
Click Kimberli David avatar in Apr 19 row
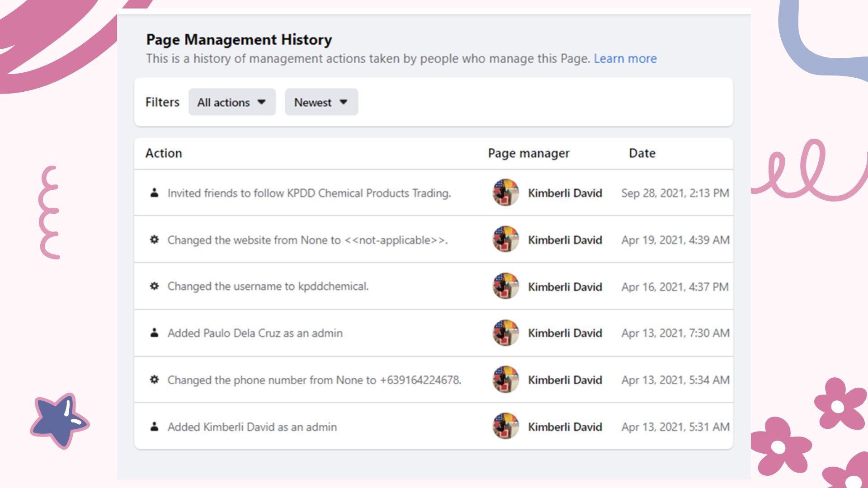(505, 239)
